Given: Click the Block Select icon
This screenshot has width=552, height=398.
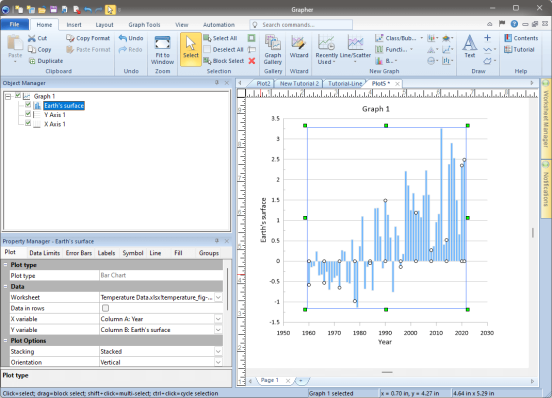Looking at the screenshot, I should 207,61.
